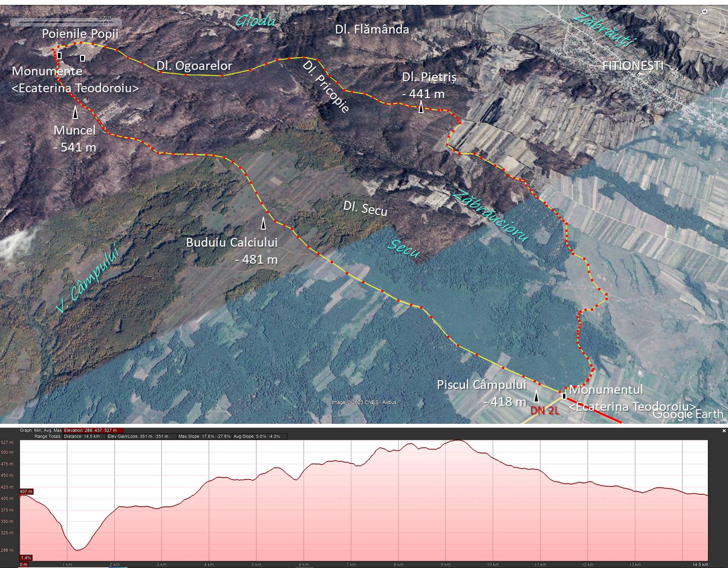Click the historical imagery time slider handle
This screenshot has height=568, width=728.
coord(105,22)
